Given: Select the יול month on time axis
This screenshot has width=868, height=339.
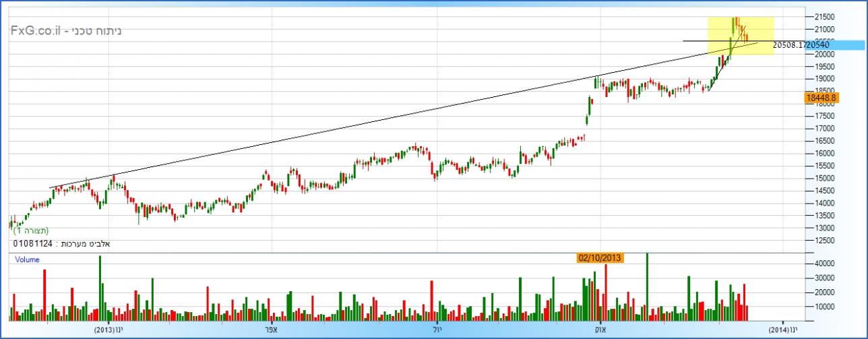Looking at the screenshot, I should pyautogui.click(x=436, y=330).
